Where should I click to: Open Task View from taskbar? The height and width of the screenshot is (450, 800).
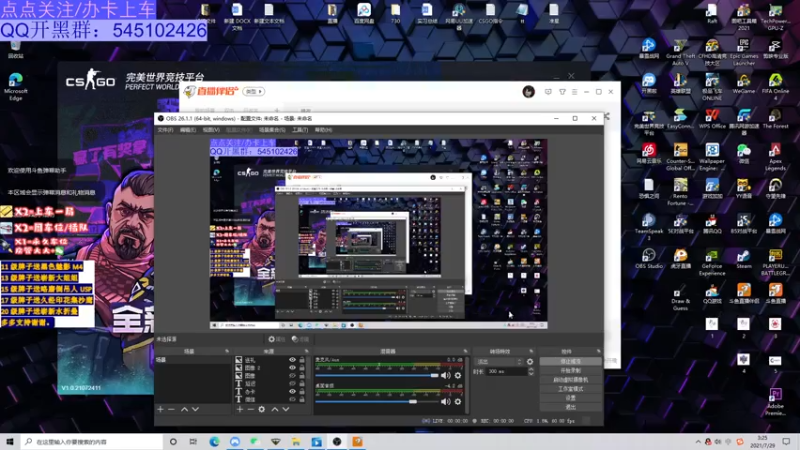pyautogui.click(x=193, y=442)
